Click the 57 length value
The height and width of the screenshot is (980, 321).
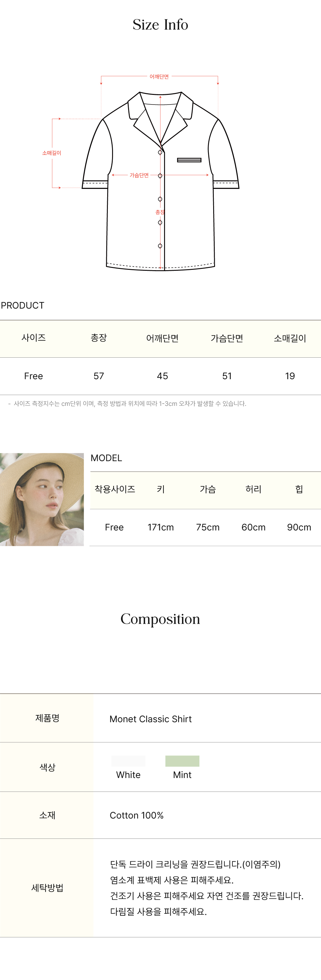pos(99,376)
